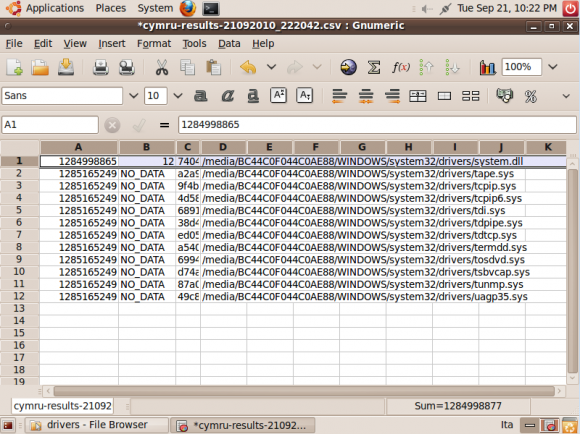The width and height of the screenshot is (580, 434).
Task: Cut selection with the scissors icon
Action: (x=162, y=67)
